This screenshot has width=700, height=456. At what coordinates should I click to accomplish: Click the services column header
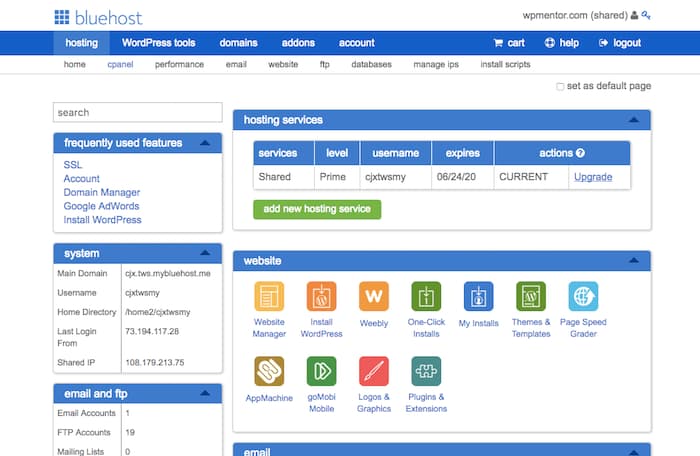pyautogui.click(x=284, y=153)
